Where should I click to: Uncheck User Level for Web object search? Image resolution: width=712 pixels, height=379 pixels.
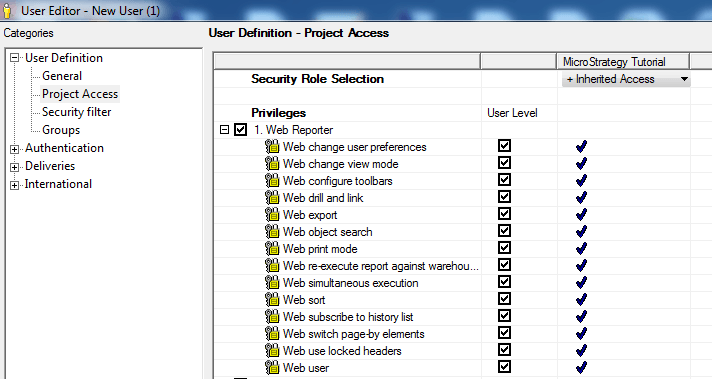coord(504,231)
